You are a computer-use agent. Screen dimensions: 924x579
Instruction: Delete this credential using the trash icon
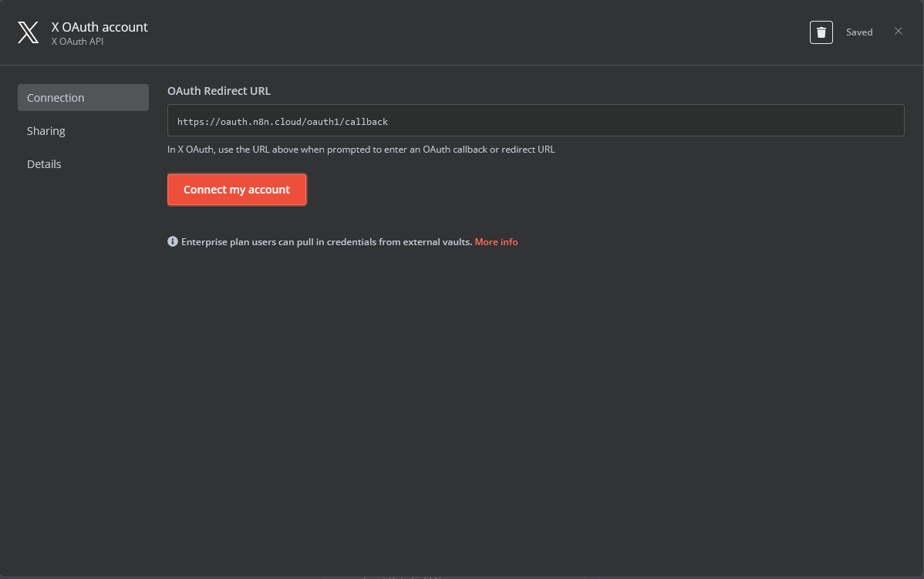tap(821, 32)
